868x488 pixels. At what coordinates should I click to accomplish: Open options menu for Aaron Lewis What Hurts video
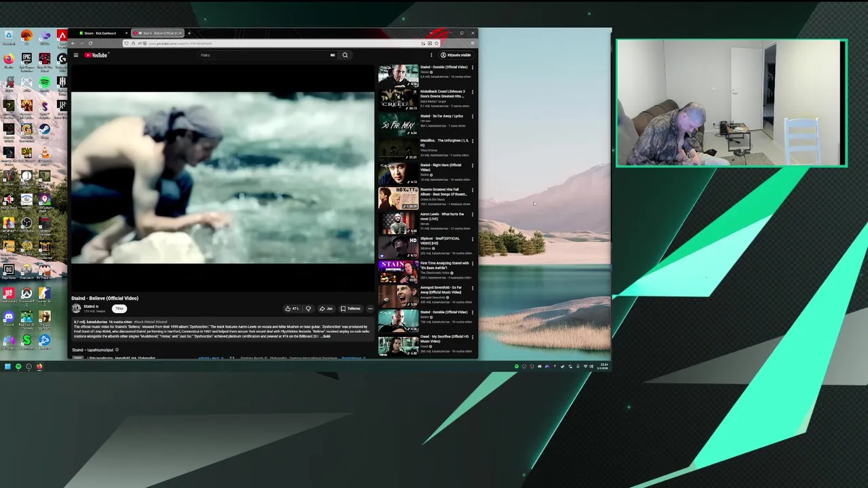[473, 214]
